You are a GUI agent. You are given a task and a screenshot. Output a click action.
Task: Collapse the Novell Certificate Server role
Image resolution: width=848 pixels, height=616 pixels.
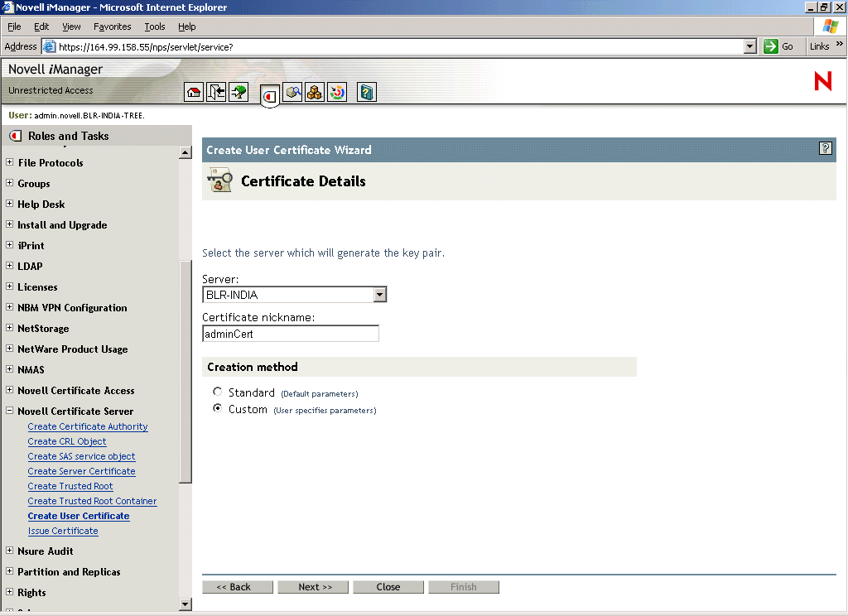click(x=9, y=411)
